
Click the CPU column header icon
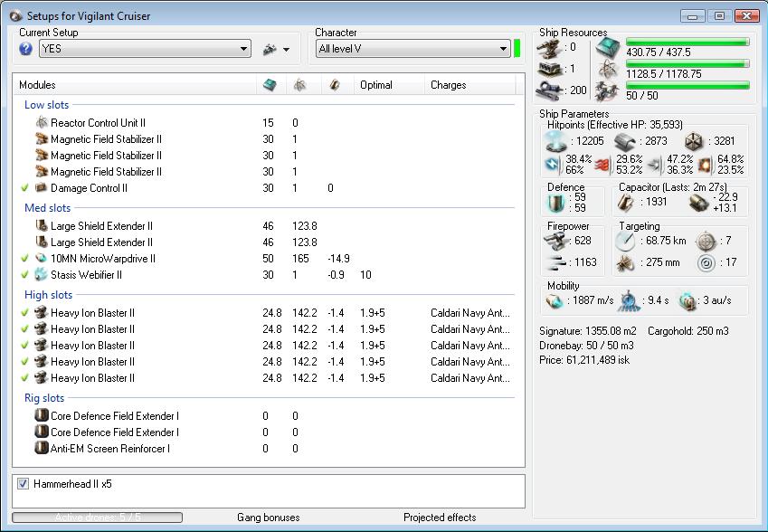tap(269, 85)
